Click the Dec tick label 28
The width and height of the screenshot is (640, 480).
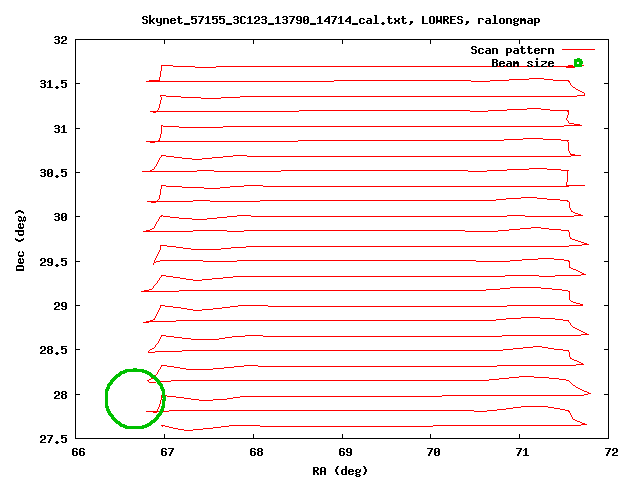[60, 395]
